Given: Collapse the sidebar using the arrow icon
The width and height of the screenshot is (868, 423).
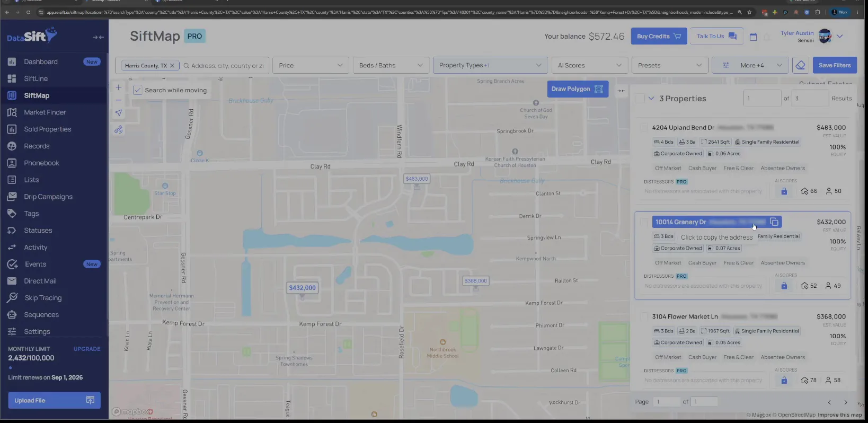Looking at the screenshot, I should click(x=98, y=37).
